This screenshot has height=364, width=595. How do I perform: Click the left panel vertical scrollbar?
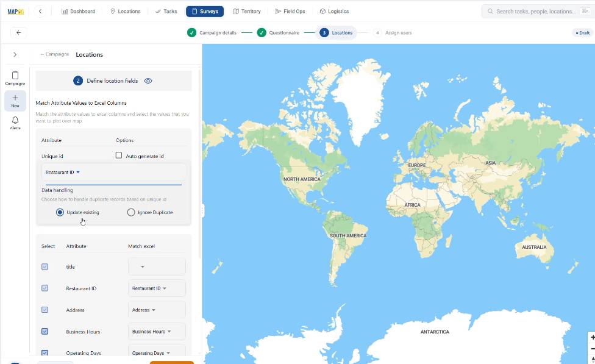200,163
